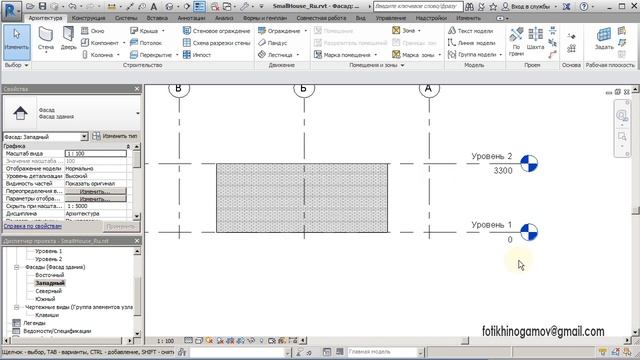Click the favorites star icon
640x360 pixels.
pos(493,7)
